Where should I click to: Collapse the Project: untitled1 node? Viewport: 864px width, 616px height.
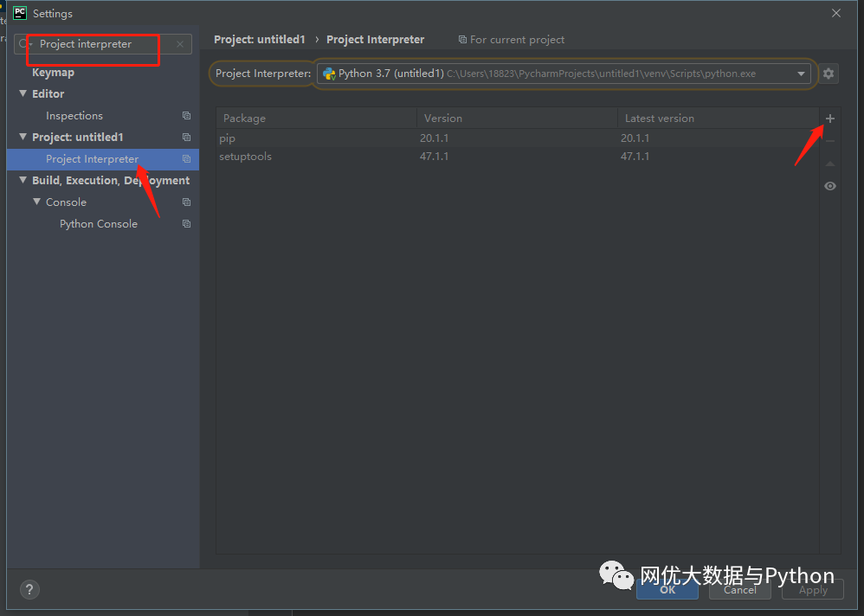click(23, 137)
